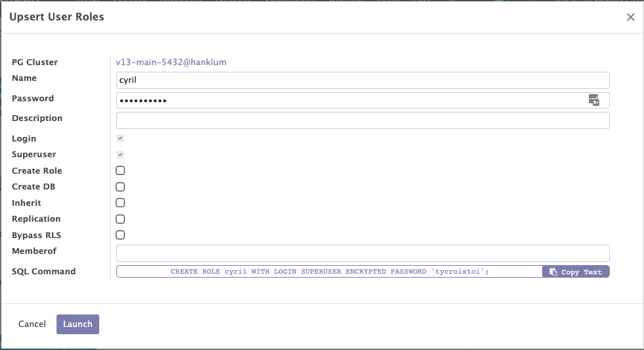Enable the Create Role checkbox
This screenshot has height=350, width=644.
(x=120, y=170)
